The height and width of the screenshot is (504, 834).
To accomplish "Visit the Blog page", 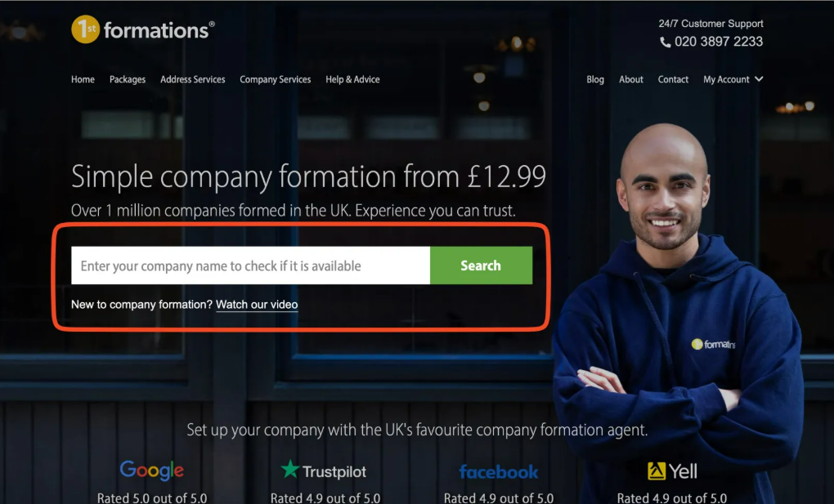I will coord(595,79).
